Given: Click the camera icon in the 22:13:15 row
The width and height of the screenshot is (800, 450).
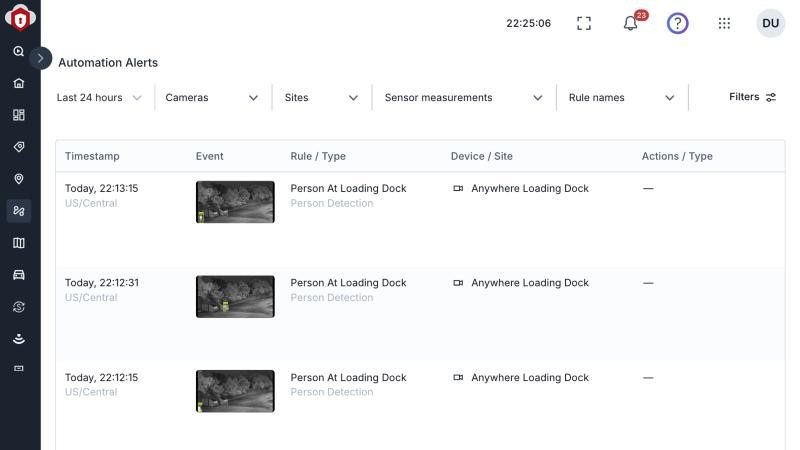Looking at the screenshot, I should [x=458, y=188].
